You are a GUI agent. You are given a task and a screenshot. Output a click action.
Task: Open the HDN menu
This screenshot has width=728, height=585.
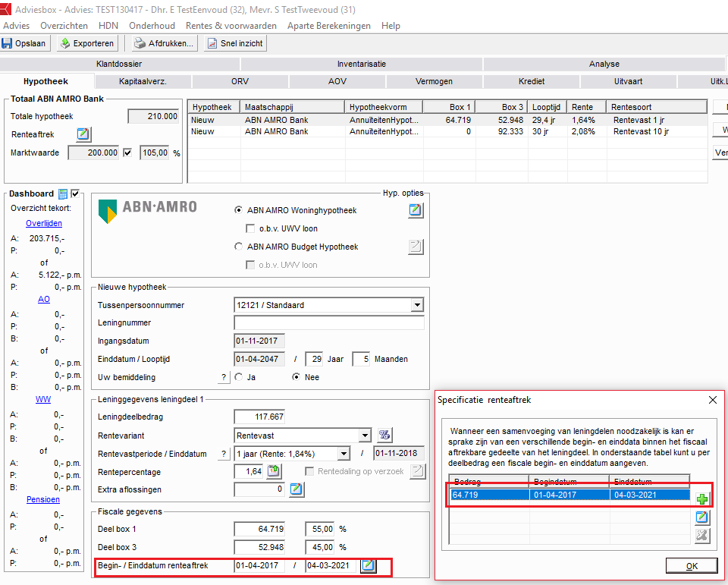coord(108,26)
